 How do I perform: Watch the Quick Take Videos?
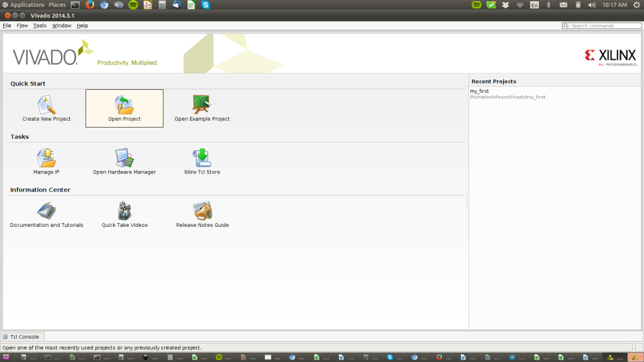click(x=125, y=211)
